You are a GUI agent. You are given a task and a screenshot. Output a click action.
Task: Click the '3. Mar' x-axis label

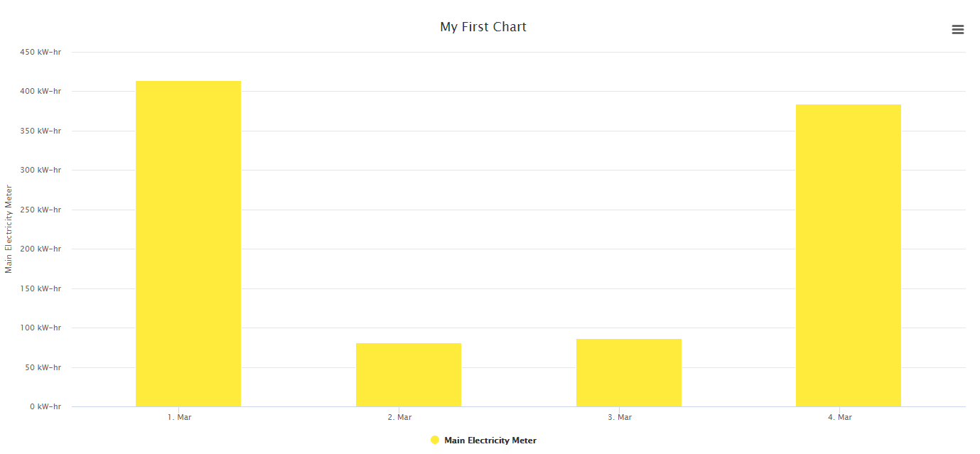coord(620,417)
